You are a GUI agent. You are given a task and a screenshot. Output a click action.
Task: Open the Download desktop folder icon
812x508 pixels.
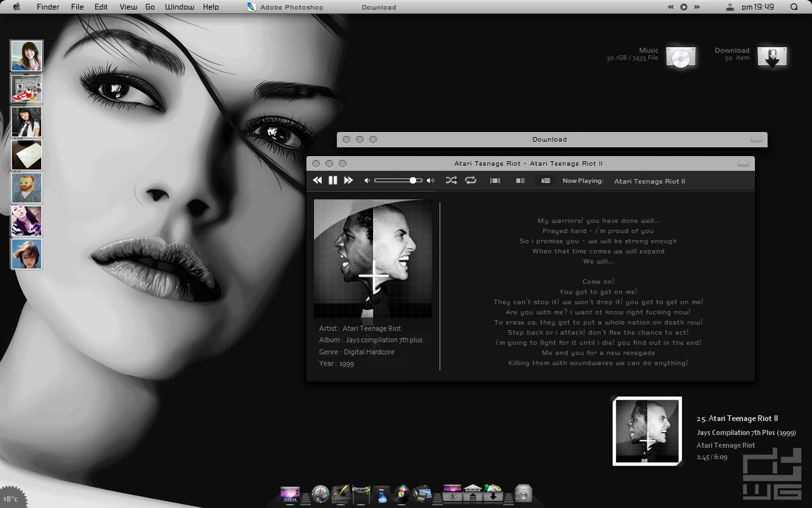772,57
